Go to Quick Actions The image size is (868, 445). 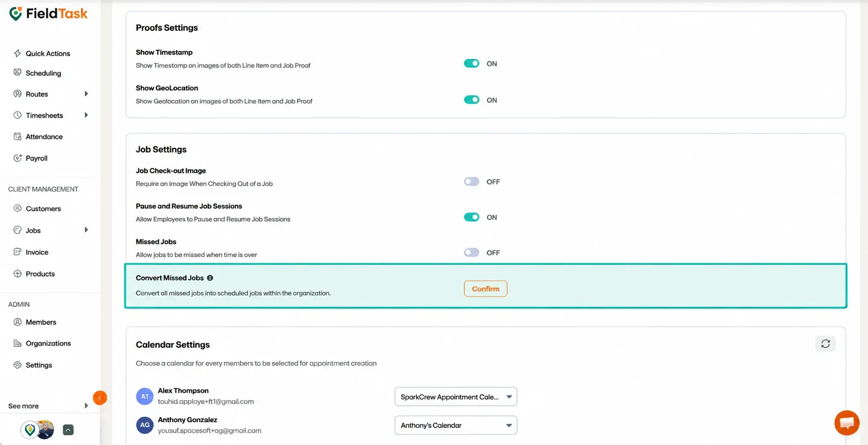(x=48, y=54)
